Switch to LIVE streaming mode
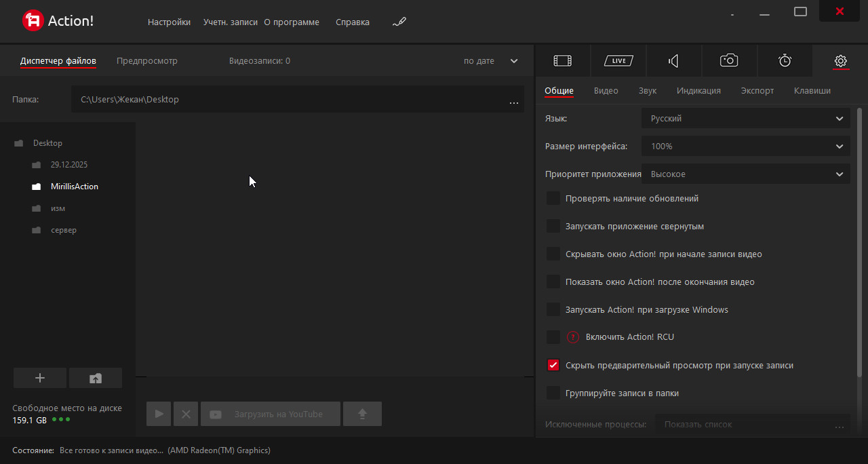 [x=618, y=61]
